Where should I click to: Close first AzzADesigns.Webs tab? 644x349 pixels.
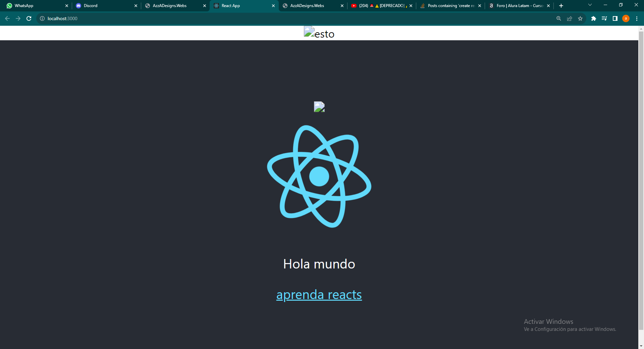(205, 6)
